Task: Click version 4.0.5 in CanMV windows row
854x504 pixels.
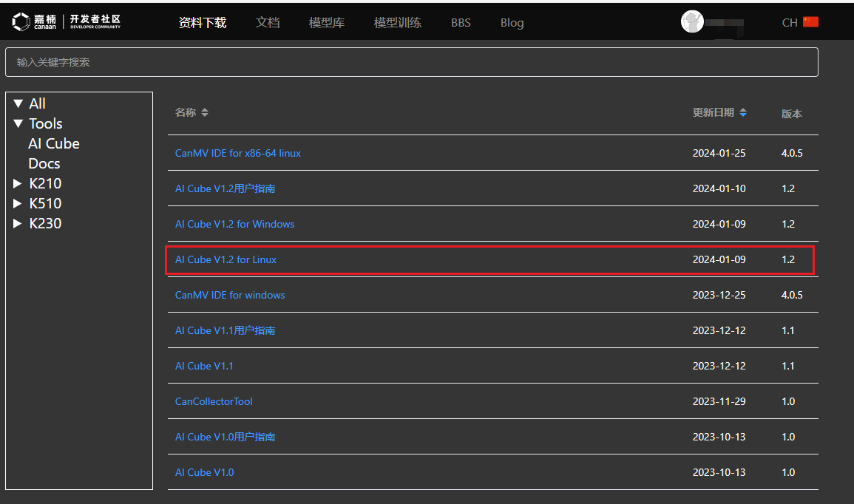Action: [792, 295]
